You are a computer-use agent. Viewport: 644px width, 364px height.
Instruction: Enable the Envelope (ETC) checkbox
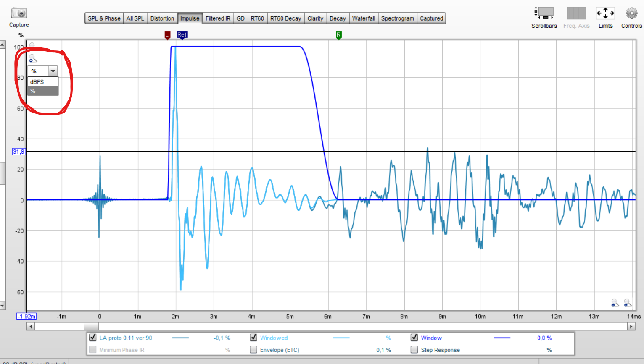pos(253,350)
